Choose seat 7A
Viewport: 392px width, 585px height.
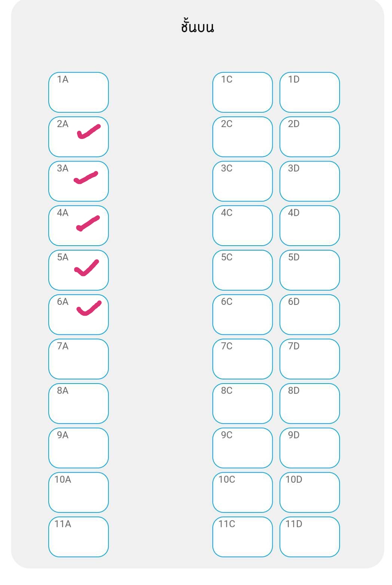coord(78,359)
